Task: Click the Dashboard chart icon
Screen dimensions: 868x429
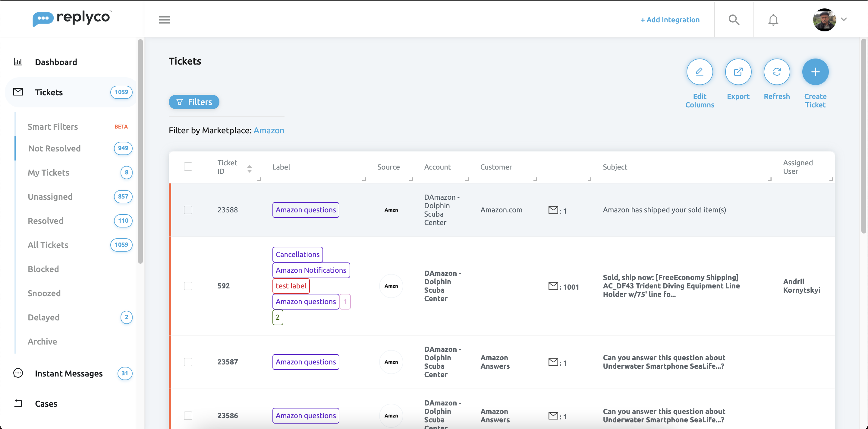Action: (x=18, y=62)
